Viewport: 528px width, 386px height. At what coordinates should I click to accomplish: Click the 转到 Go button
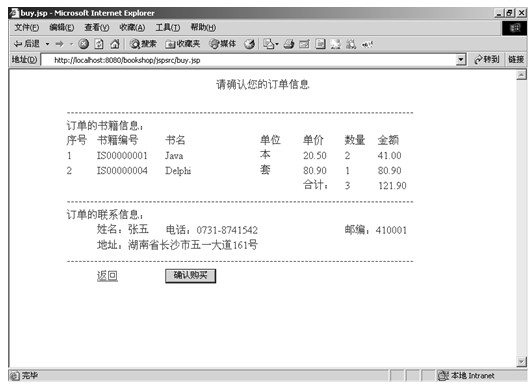(x=486, y=60)
